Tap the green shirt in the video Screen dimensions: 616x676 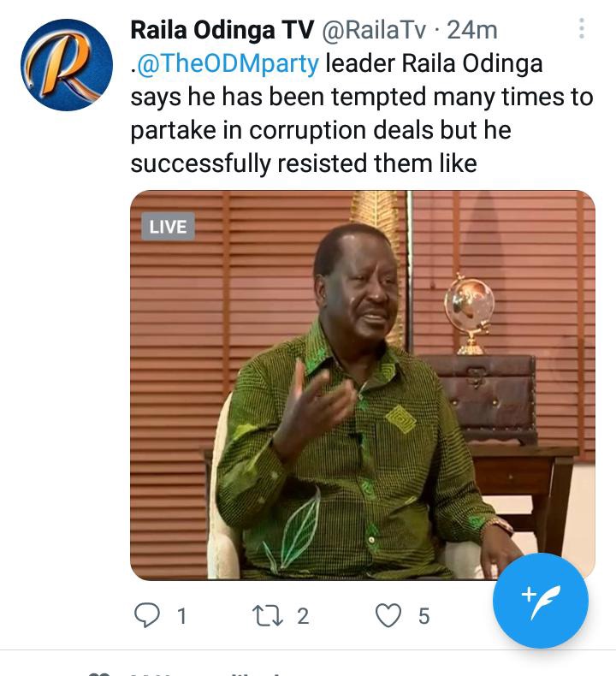(x=353, y=457)
